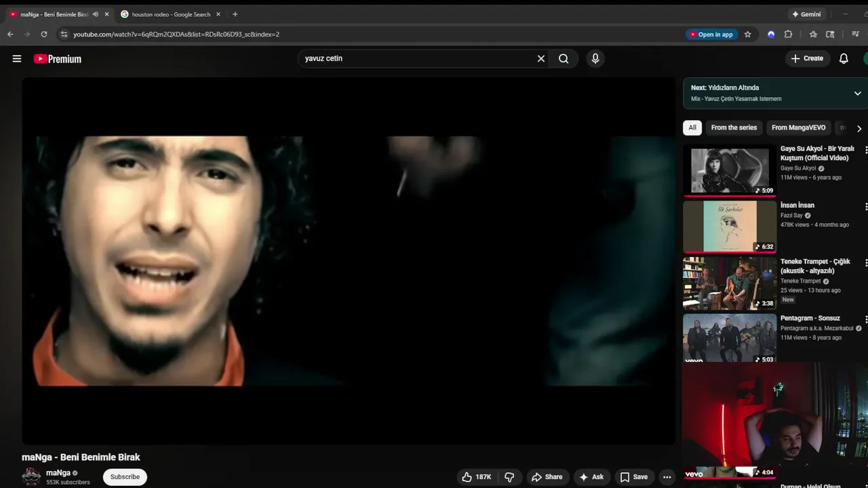
Task: Open options menu for Pentagram Sonsuz video
Action: 866,319
